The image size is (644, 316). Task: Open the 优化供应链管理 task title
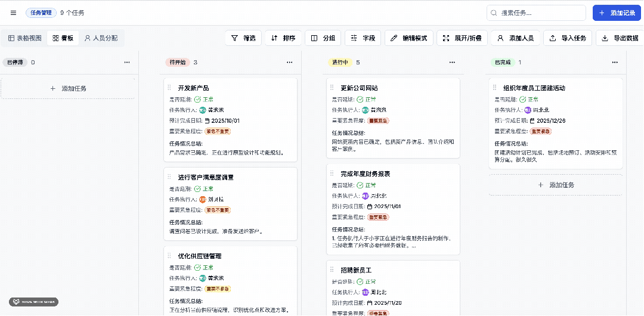tap(200, 256)
